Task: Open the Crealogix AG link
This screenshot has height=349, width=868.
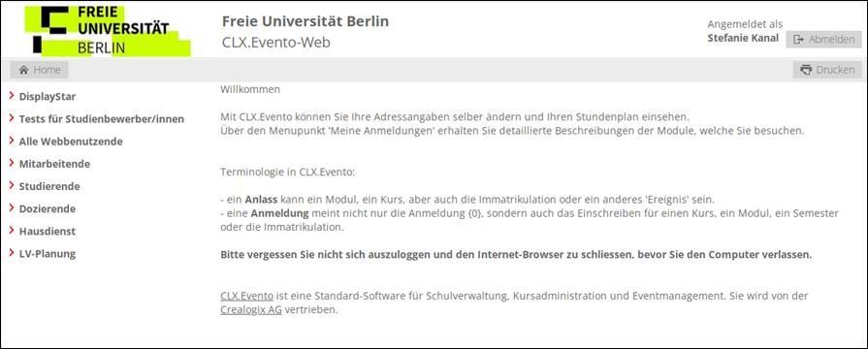Action: (x=251, y=309)
